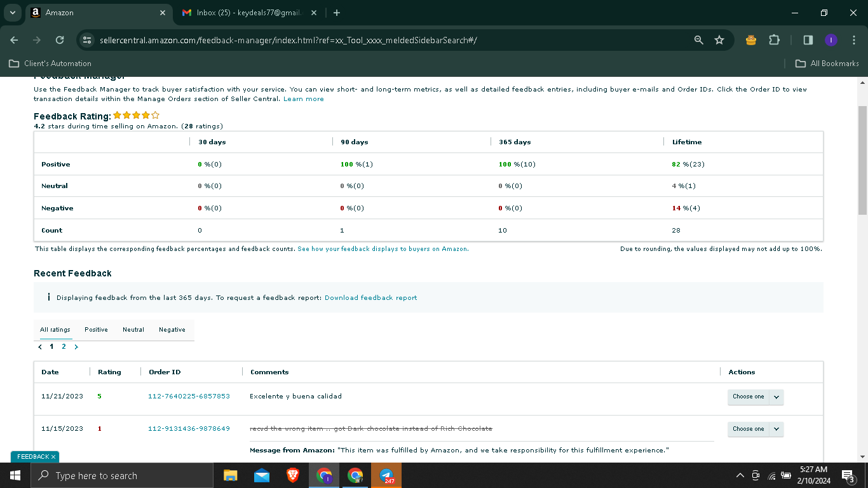Filter feedback by Neutral tab
The width and height of the screenshot is (868, 488).
[x=133, y=330]
